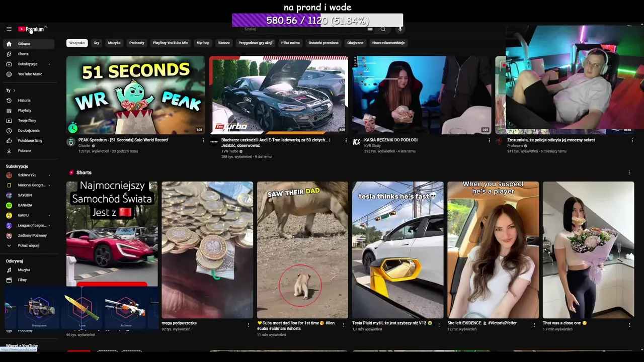Expand Pokaż więcej subscriptions
The width and height of the screenshot is (644, 362).
pos(29,245)
